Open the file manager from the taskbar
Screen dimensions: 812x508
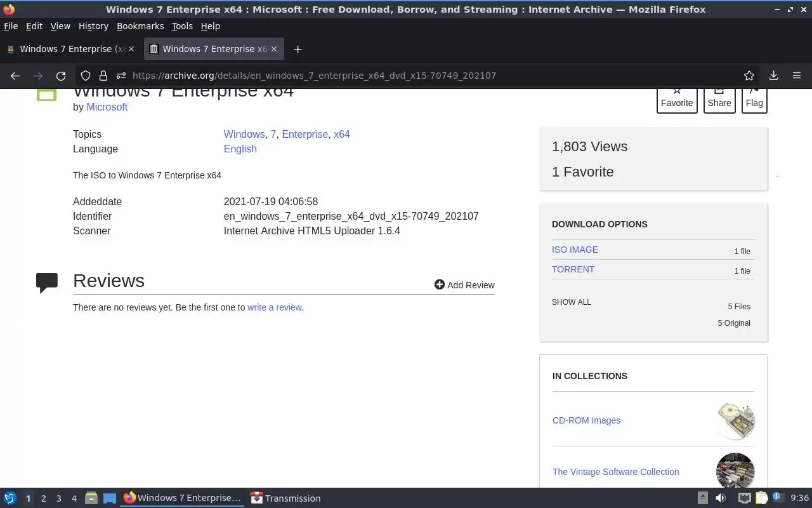(91, 498)
